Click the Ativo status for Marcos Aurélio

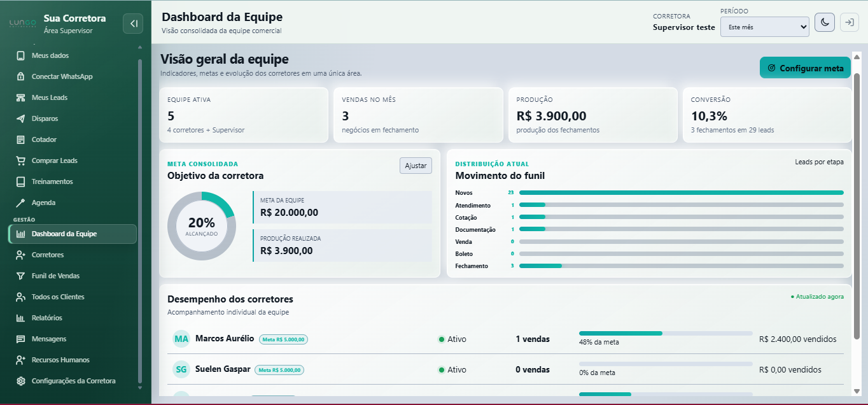pyautogui.click(x=452, y=339)
